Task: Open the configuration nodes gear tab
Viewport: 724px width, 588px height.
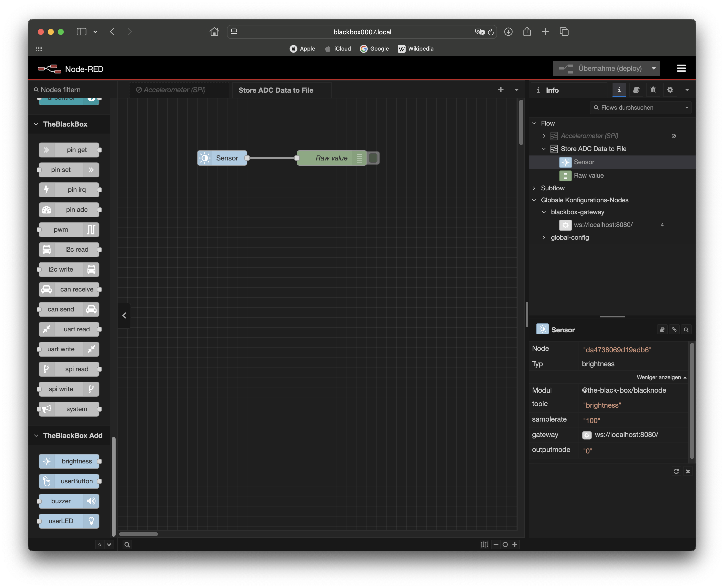Action: pyautogui.click(x=670, y=90)
